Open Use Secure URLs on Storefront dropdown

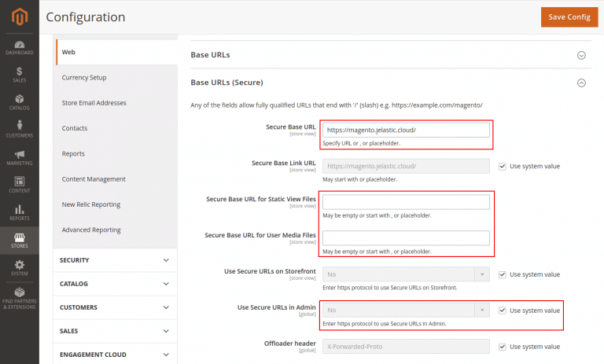click(406, 274)
